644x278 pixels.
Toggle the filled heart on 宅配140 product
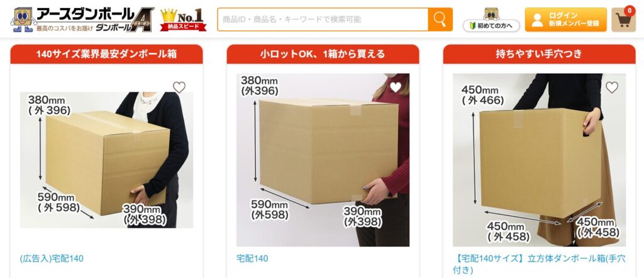396,87
